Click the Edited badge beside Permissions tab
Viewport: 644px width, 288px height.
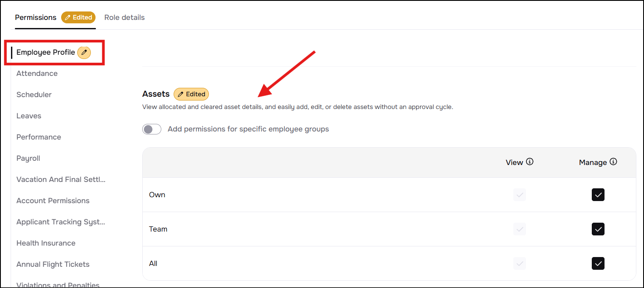(x=79, y=17)
